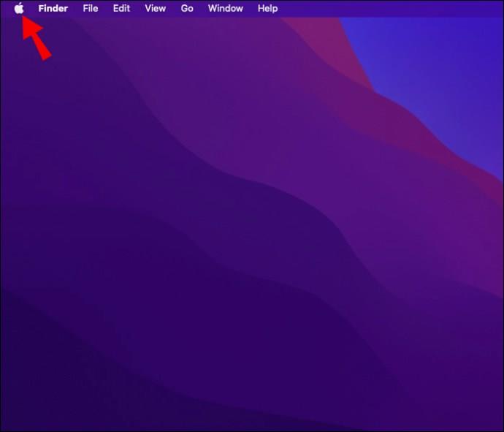Open the Go menu
The width and height of the screenshot is (504, 432).
[x=187, y=8]
